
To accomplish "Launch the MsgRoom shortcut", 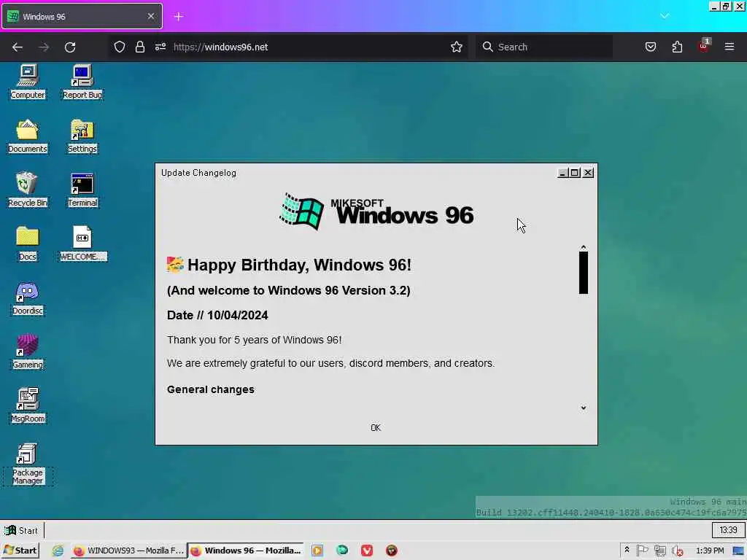I will 28,405.
